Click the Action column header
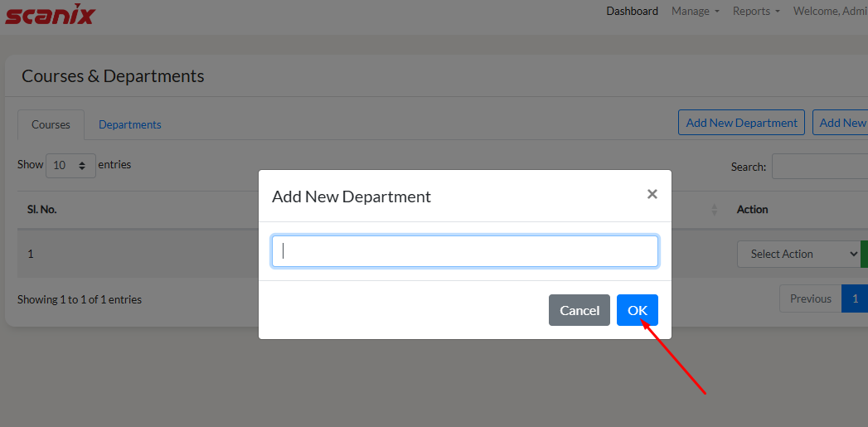 click(752, 210)
